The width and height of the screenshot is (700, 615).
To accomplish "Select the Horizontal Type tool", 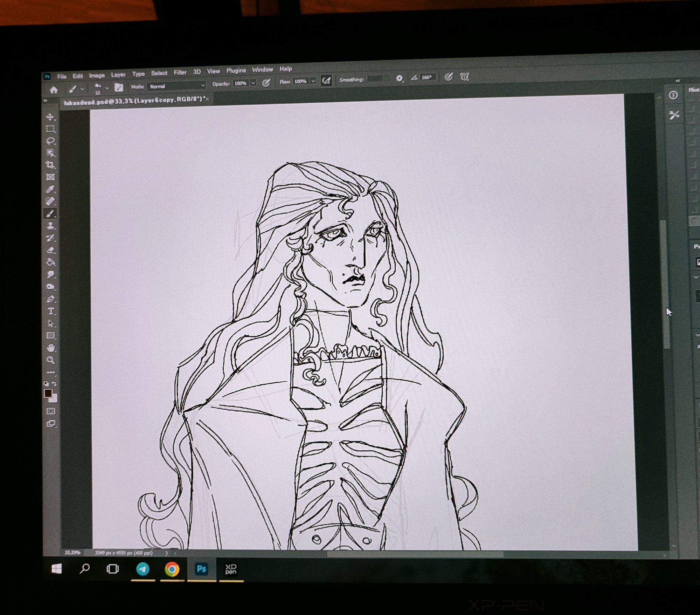I will (51, 311).
